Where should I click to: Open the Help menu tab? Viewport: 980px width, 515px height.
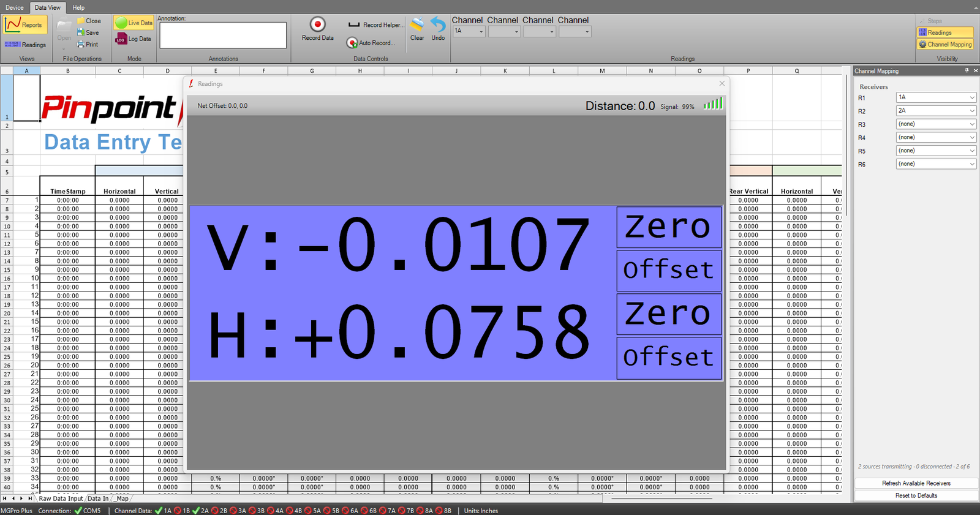78,7
